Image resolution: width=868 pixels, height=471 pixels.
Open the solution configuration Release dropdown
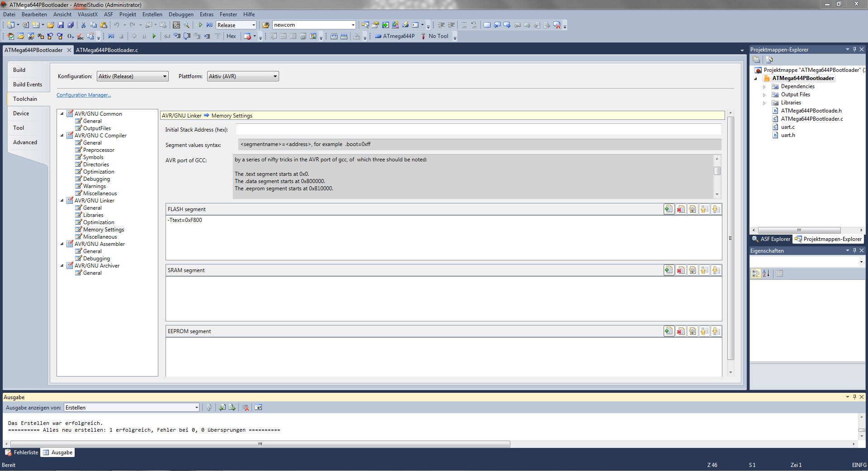(x=253, y=25)
